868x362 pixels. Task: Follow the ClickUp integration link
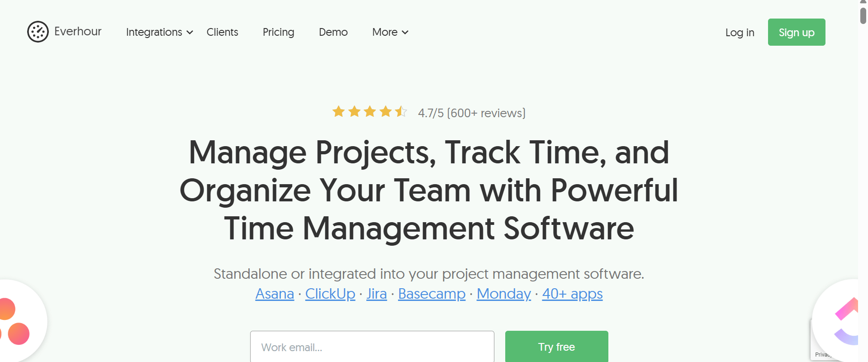pos(330,294)
